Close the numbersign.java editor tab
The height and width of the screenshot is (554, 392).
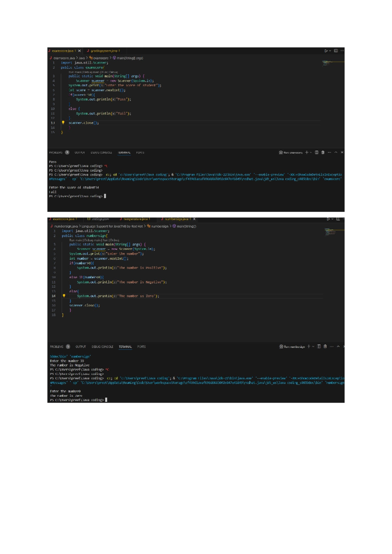point(194,219)
